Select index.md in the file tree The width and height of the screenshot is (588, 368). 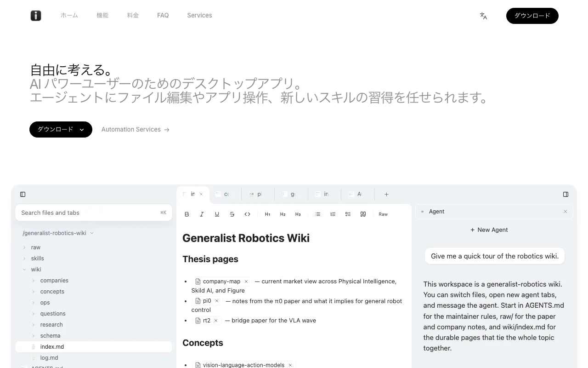[94, 347]
